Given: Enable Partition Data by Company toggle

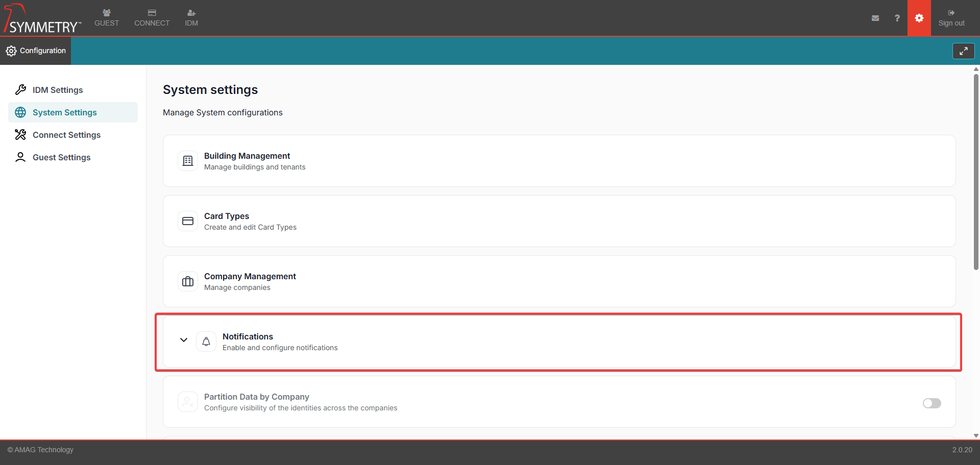Looking at the screenshot, I should (x=932, y=403).
